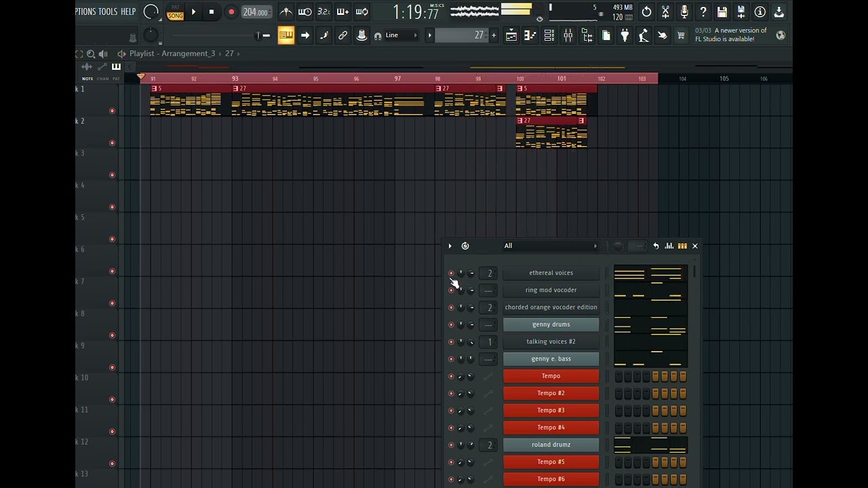Mute the ring mod vocoder channel

pyautogui.click(x=451, y=290)
